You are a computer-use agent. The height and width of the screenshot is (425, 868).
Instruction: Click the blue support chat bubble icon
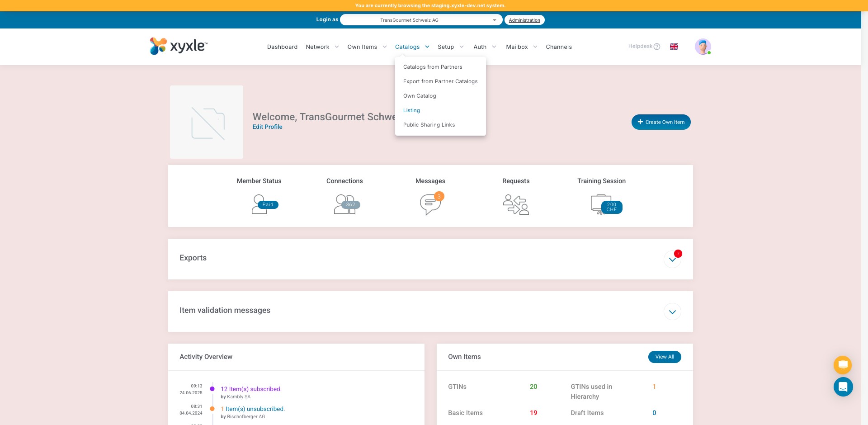pyautogui.click(x=843, y=387)
